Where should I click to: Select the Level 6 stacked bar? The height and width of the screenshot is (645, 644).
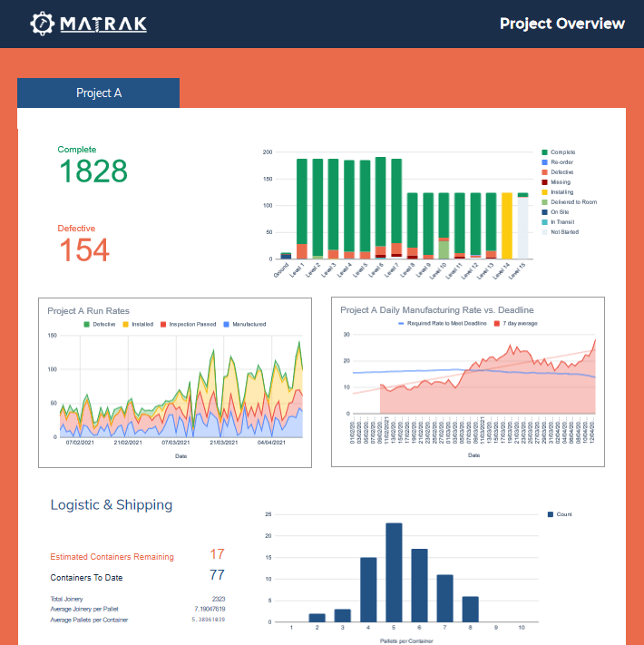pyautogui.click(x=380, y=208)
